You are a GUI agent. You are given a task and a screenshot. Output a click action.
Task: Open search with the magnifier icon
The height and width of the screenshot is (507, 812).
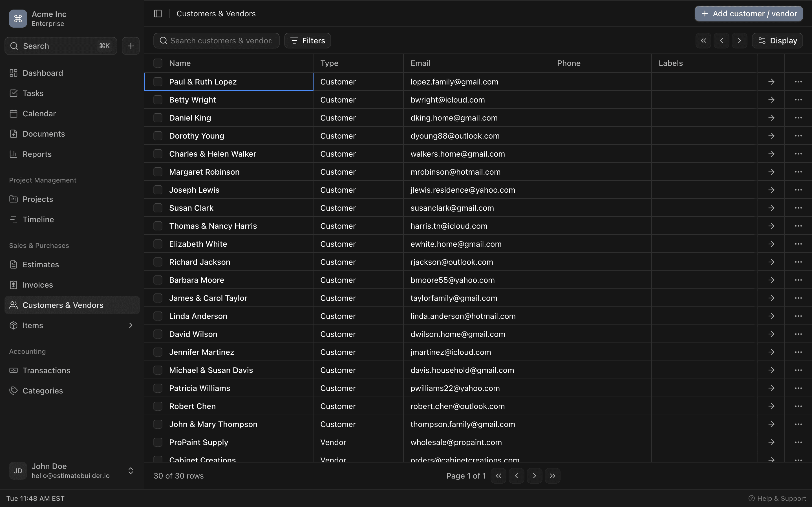click(14, 46)
